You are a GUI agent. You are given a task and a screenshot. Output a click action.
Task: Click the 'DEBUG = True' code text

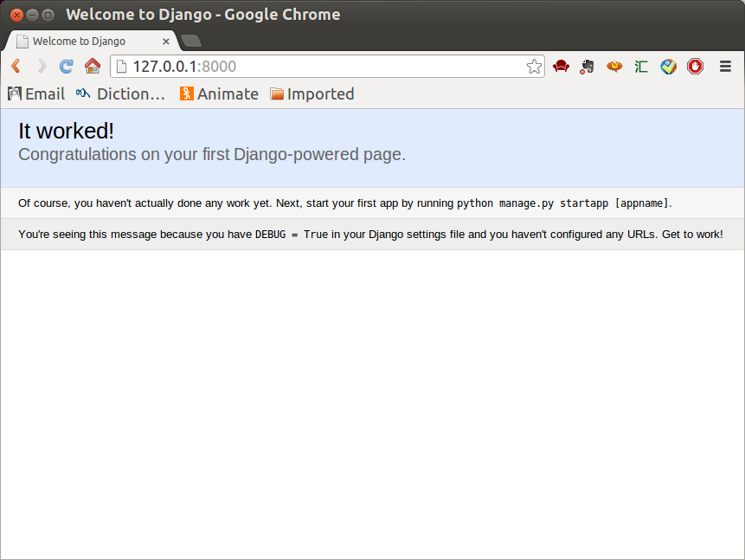pos(292,235)
